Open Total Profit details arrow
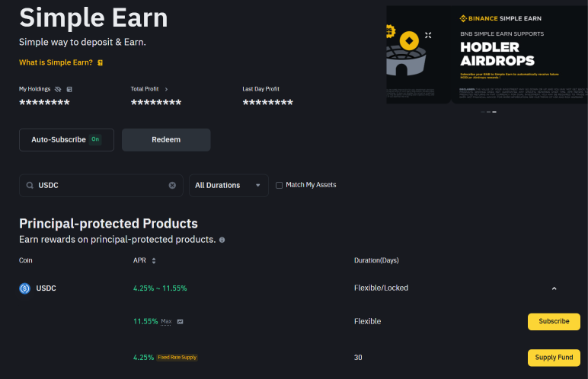Viewport: 588px width, 379px height. coord(166,89)
